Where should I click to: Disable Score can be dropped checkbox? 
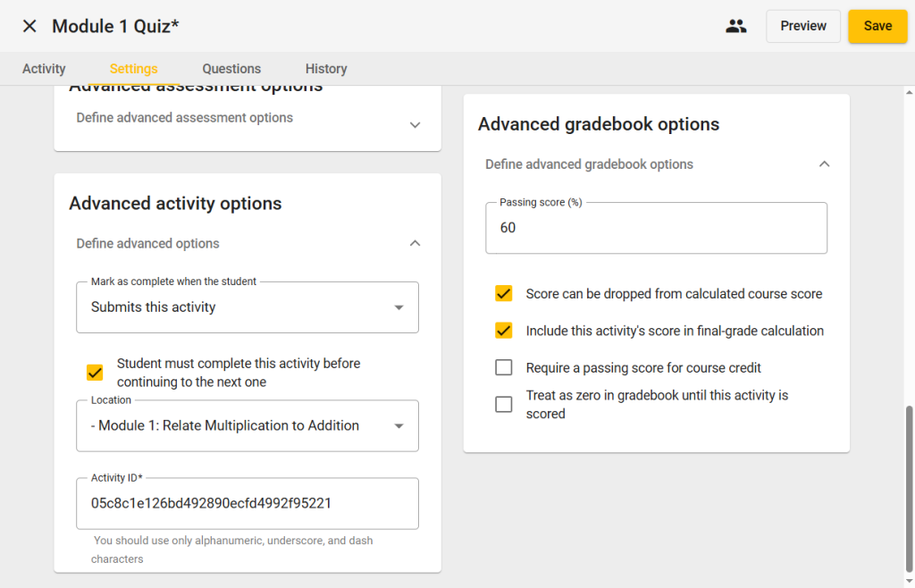click(504, 294)
